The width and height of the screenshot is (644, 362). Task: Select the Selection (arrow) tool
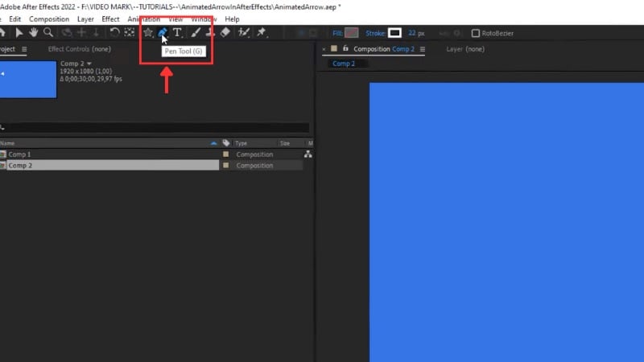pos(19,32)
